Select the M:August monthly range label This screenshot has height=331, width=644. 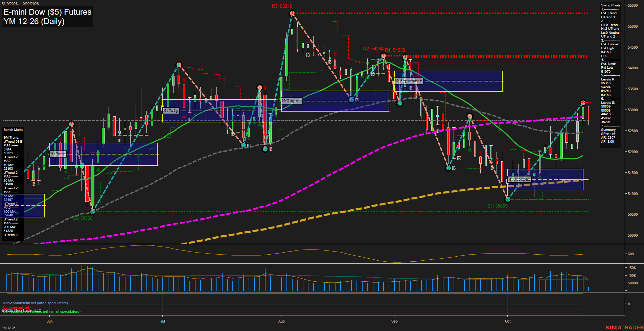pyautogui.click(x=292, y=101)
